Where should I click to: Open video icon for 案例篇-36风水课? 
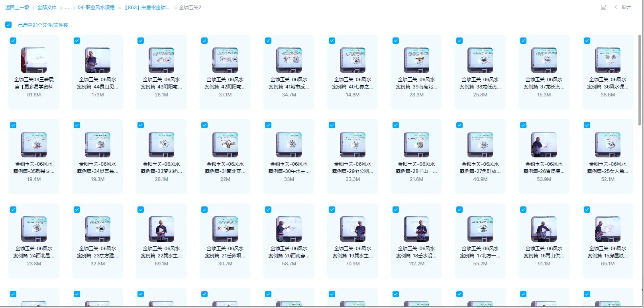pyautogui.click(x=608, y=60)
